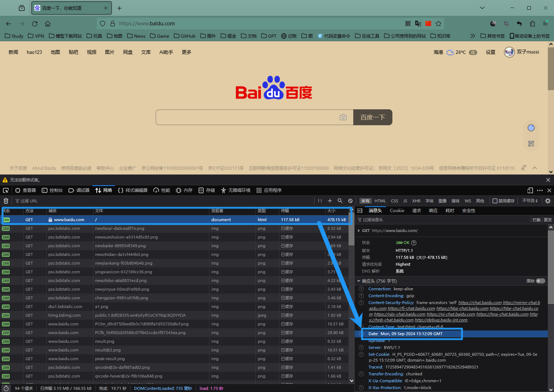Image resolution: width=554 pixels, height=392 pixels.
Task: Toggle the 原始 raw headers switch
Action: [x=541, y=281]
